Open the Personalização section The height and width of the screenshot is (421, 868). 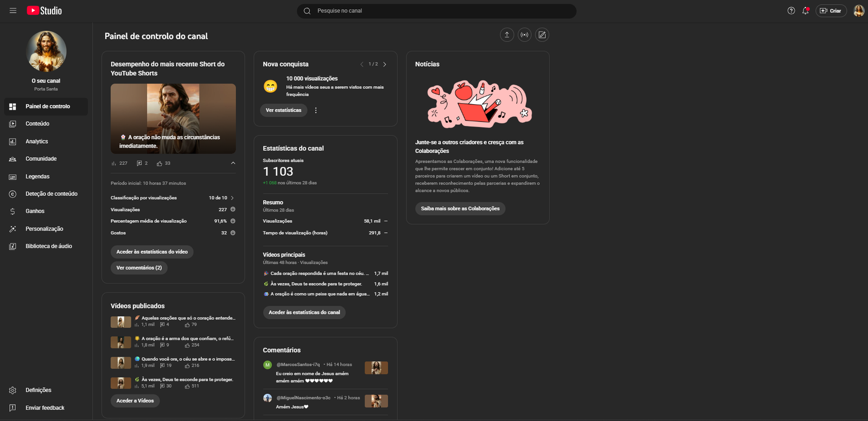tap(46, 229)
